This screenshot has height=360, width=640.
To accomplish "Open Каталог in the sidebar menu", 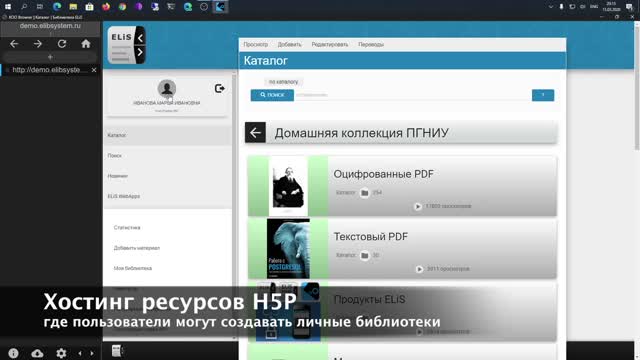I will click(x=167, y=135).
